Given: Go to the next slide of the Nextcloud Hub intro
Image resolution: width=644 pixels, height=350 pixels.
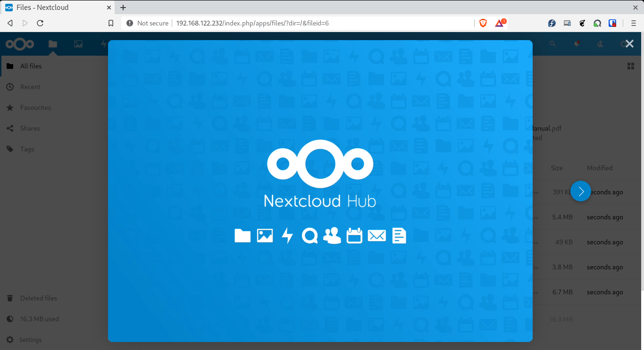Looking at the screenshot, I should coord(581,191).
